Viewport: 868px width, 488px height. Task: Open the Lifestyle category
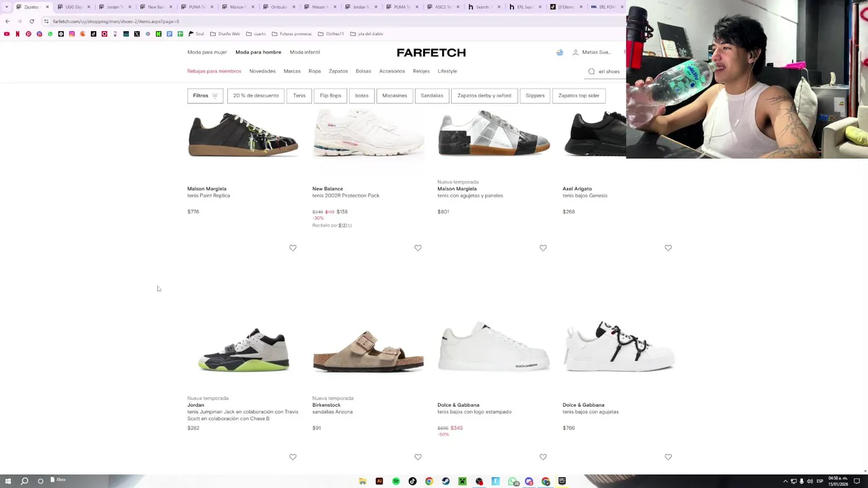[448, 71]
